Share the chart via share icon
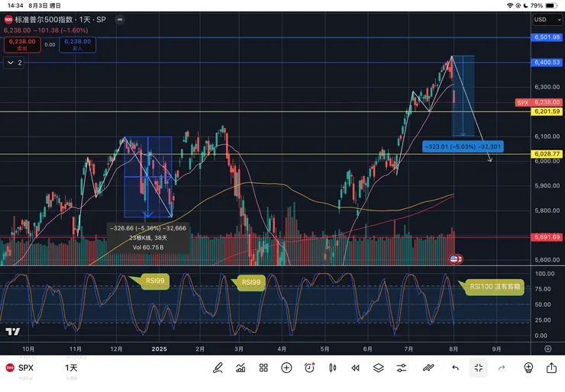565x392 pixels. (551, 368)
